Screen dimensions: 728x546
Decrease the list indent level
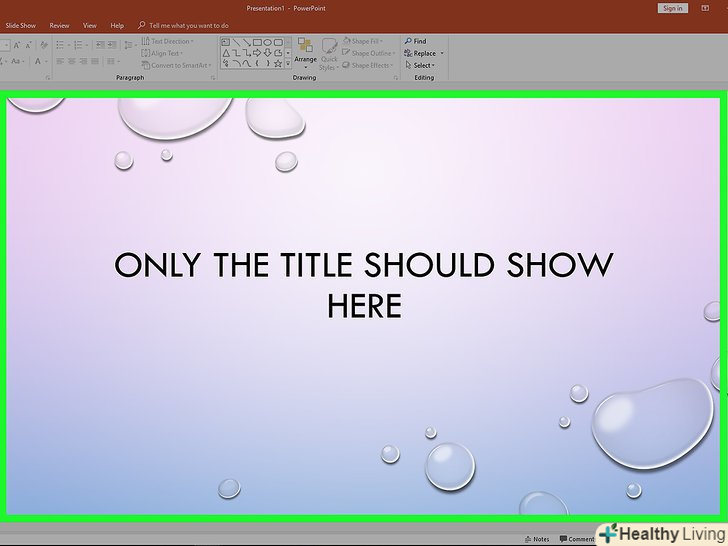pos(100,45)
